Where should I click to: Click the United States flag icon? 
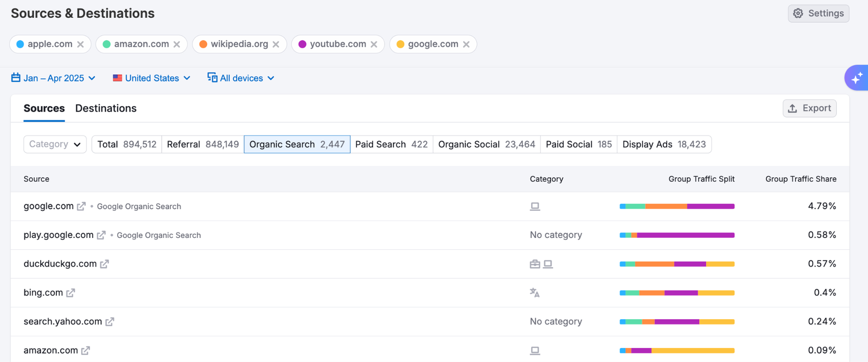pos(117,78)
